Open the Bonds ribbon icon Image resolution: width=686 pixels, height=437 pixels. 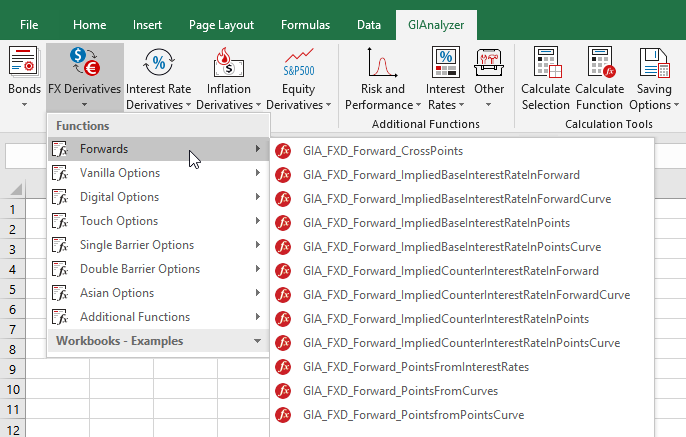point(24,63)
